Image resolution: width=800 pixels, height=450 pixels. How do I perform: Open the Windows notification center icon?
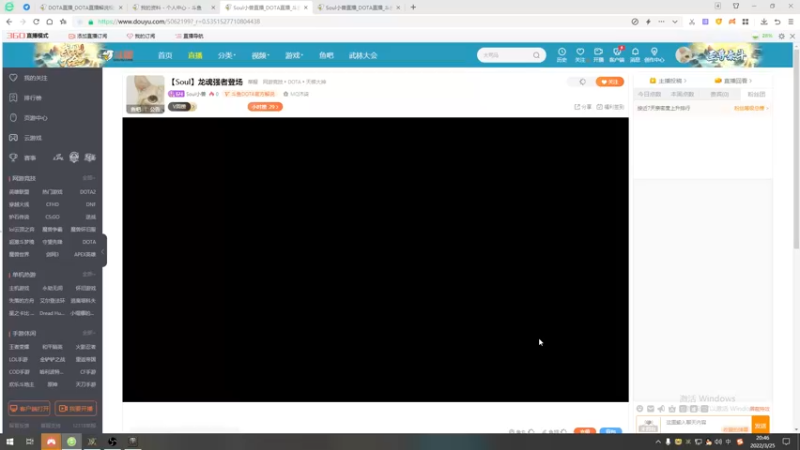point(786,442)
